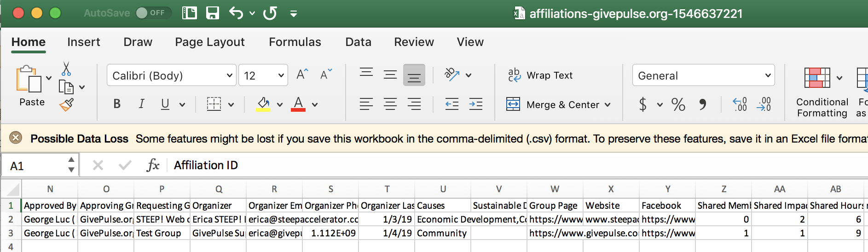Click the Cut scissors icon

pyautogui.click(x=66, y=69)
